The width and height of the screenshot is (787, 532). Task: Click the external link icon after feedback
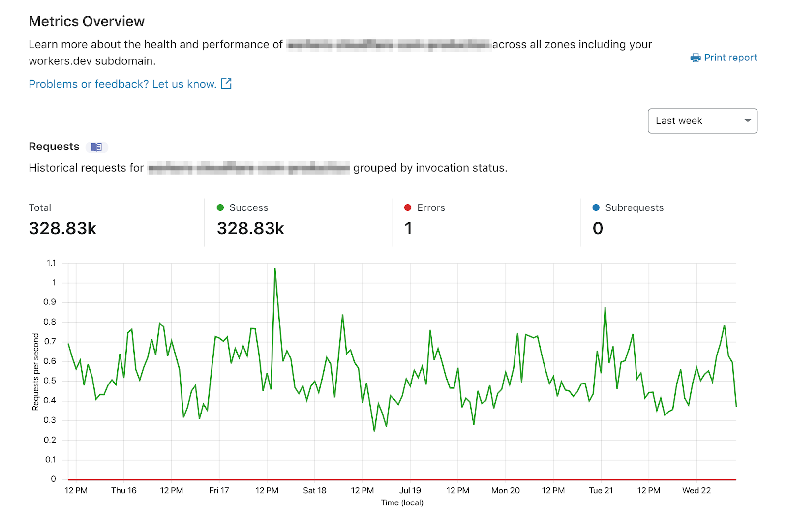tap(226, 84)
